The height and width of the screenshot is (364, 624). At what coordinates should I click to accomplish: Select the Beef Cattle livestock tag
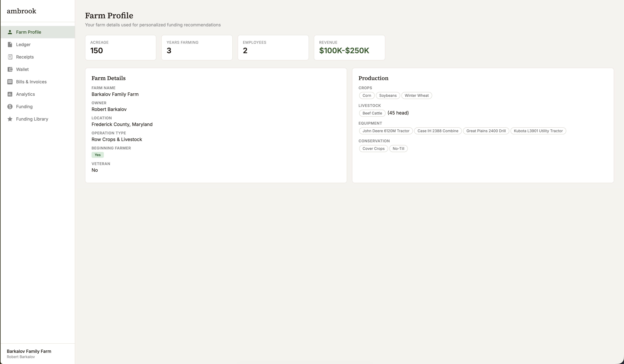coord(372,113)
